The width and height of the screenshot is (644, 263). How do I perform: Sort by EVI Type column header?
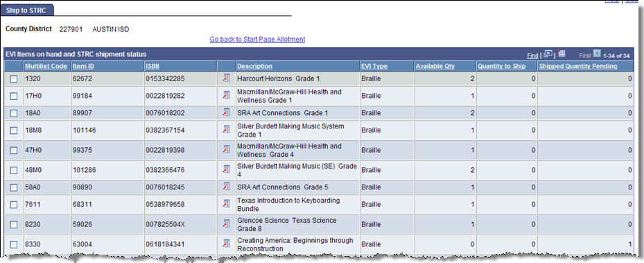click(374, 66)
